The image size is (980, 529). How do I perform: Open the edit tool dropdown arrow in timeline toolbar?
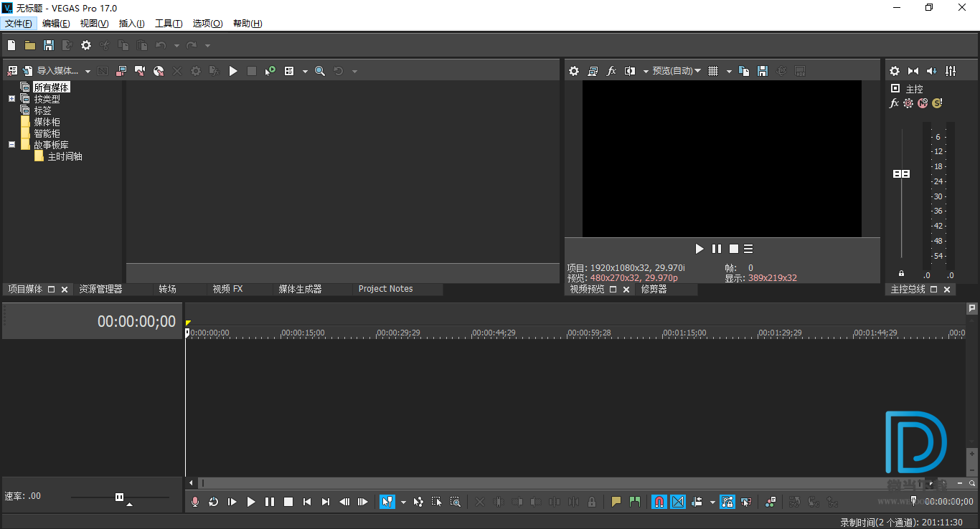point(403,502)
